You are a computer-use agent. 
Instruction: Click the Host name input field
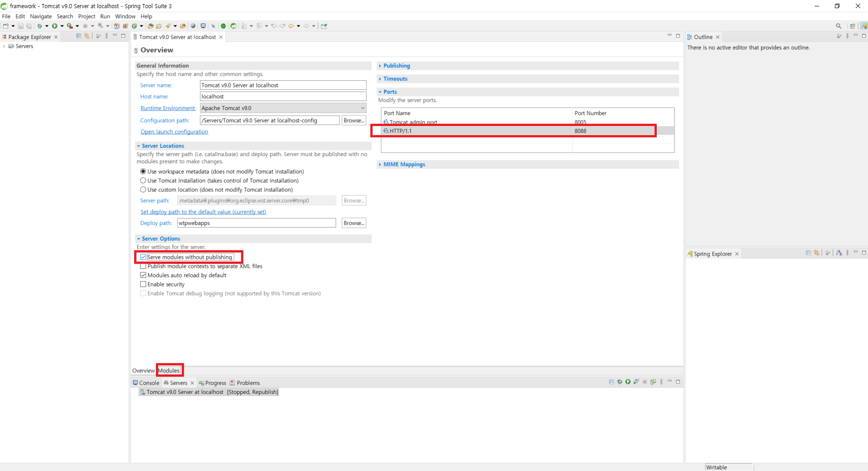click(x=283, y=97)
